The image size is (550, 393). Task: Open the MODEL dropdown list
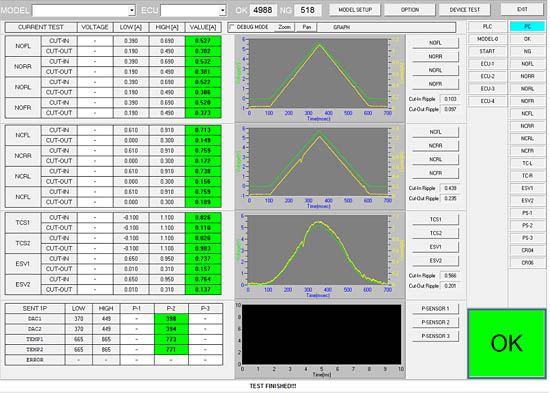point(132,11)
